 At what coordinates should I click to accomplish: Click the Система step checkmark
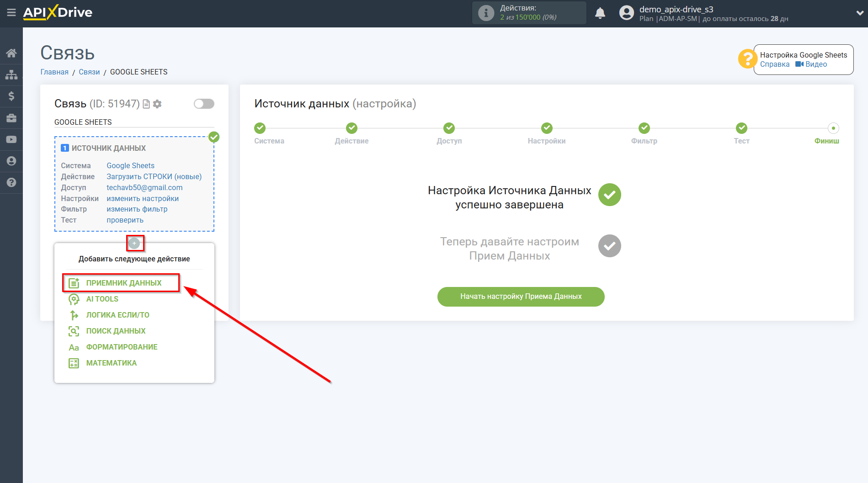pyautogui.click(x=260, y=128)
